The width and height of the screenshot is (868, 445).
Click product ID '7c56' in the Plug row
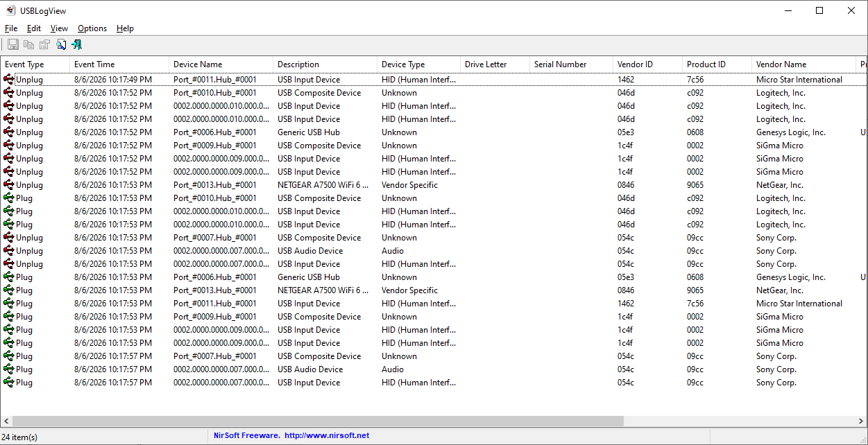coord(695,304)
